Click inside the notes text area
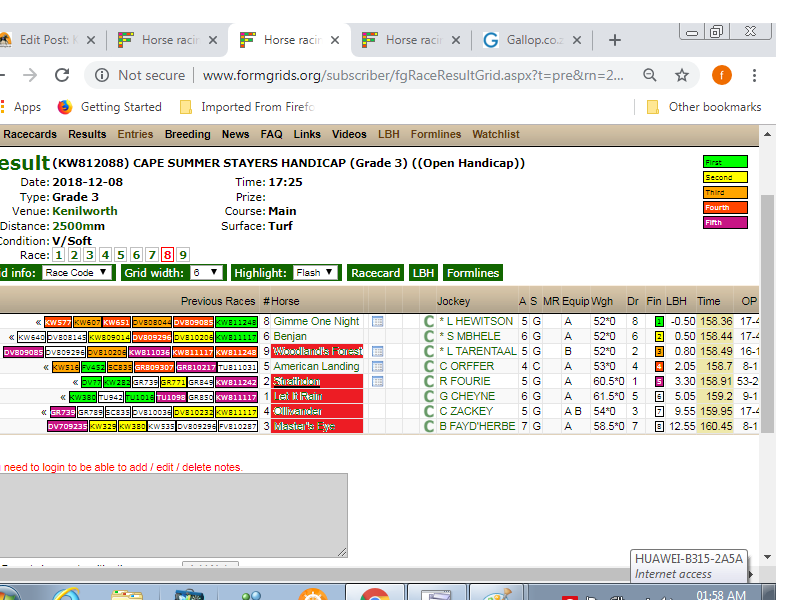The height and width of the screenshot is (600, 800). pos(170,515)
